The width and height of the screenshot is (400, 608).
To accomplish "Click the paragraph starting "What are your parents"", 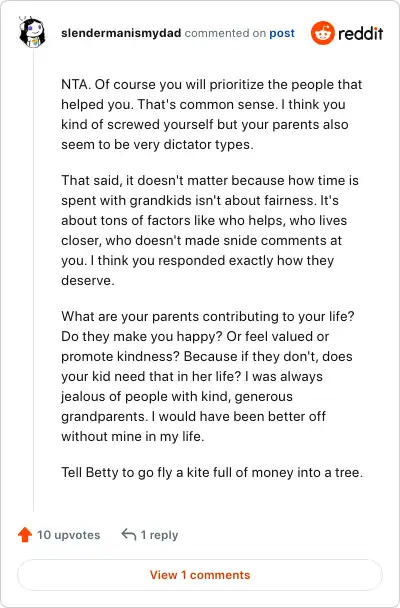I will point(208,377).
